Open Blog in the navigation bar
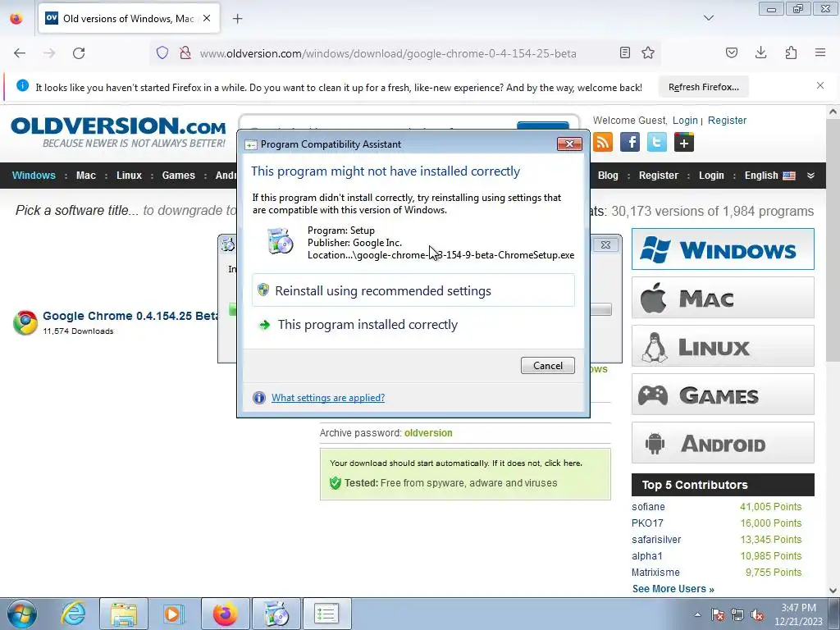840x630 pixels. (608, 176)
